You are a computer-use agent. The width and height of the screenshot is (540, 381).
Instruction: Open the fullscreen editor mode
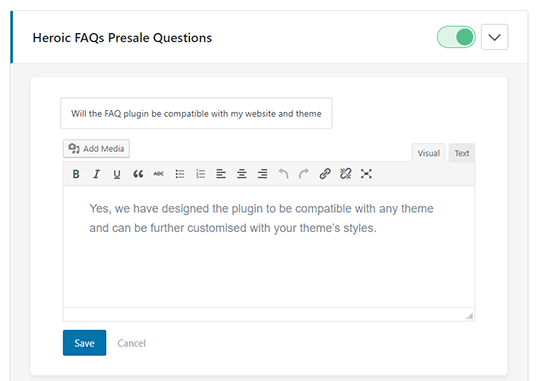coord(366,174)
